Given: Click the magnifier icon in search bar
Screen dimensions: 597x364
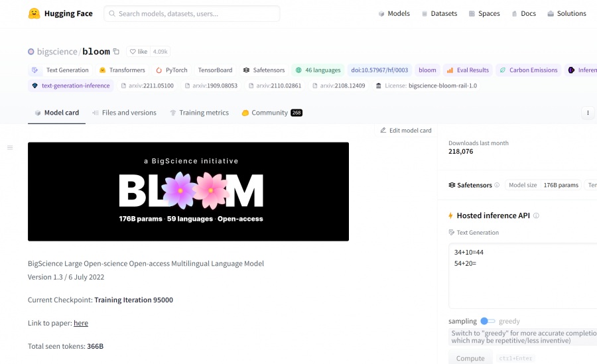Looking at the screenshot, I should point(112,14).
